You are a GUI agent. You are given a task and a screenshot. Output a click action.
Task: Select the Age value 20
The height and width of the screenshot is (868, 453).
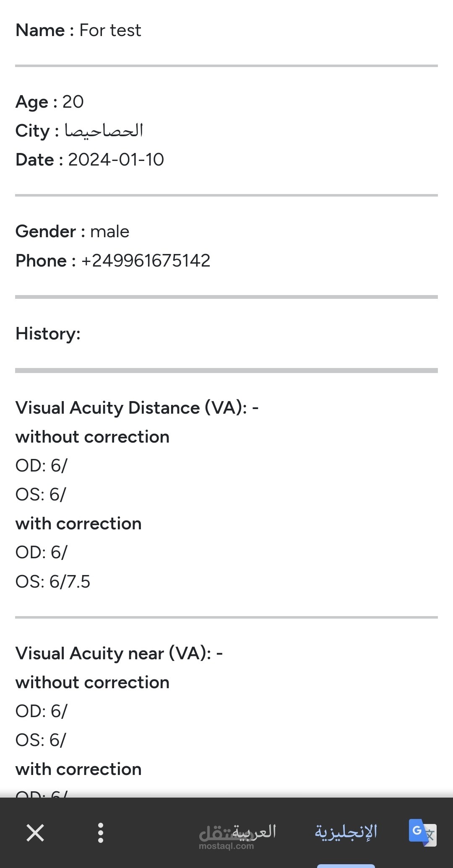click(x=73, y=102)
